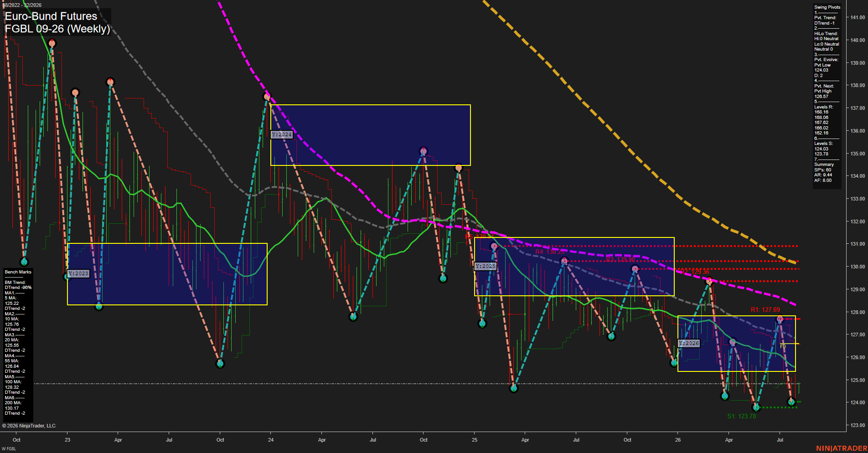
Task: Click resistance level '162.16'
Action: click(x=821, y=133)
